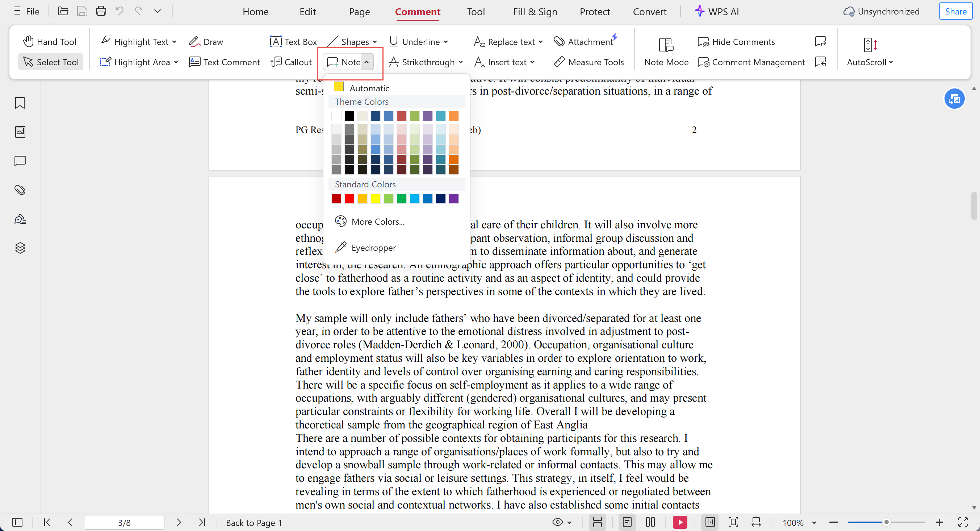Click Back to Page 1
980x531 pixels.
[x=254, y=522]
